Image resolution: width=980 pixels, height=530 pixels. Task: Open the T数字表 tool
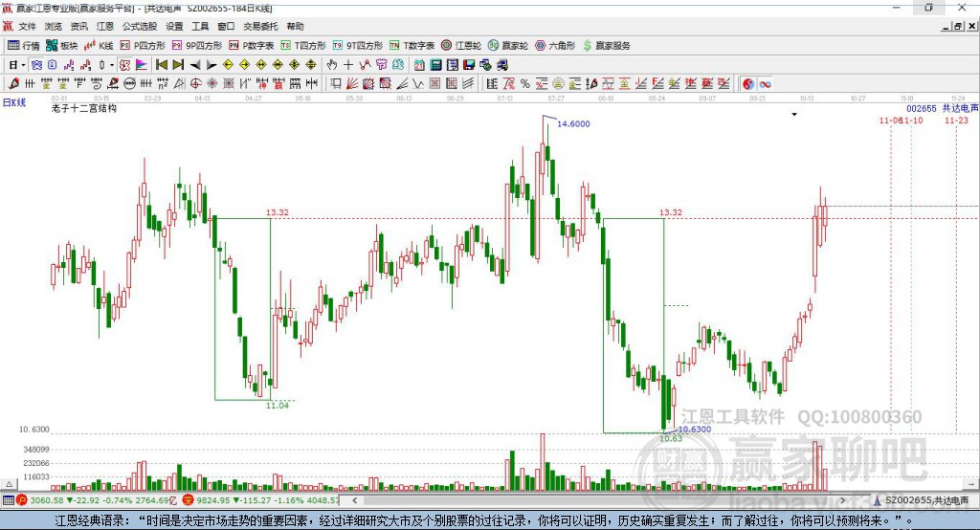click(412, 46)
